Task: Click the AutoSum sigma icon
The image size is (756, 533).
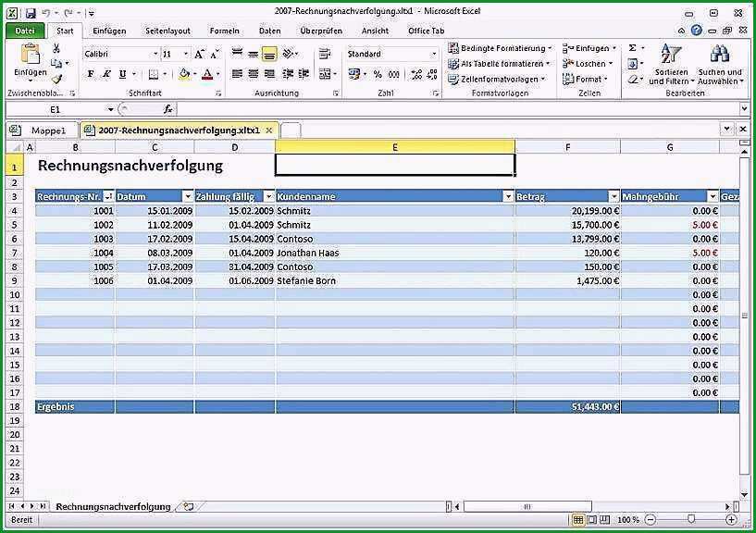Action: 632,48
